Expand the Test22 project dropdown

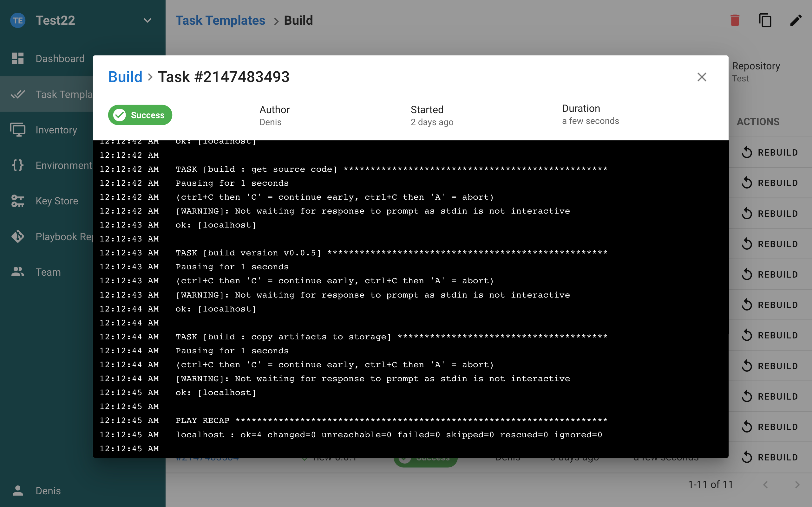pos(147,21)
